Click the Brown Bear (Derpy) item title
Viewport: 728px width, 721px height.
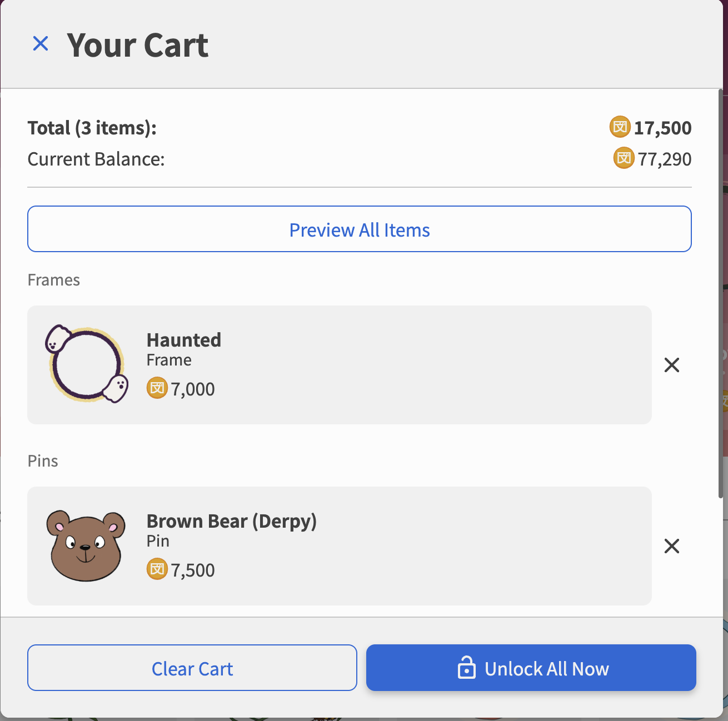(231, 521)
